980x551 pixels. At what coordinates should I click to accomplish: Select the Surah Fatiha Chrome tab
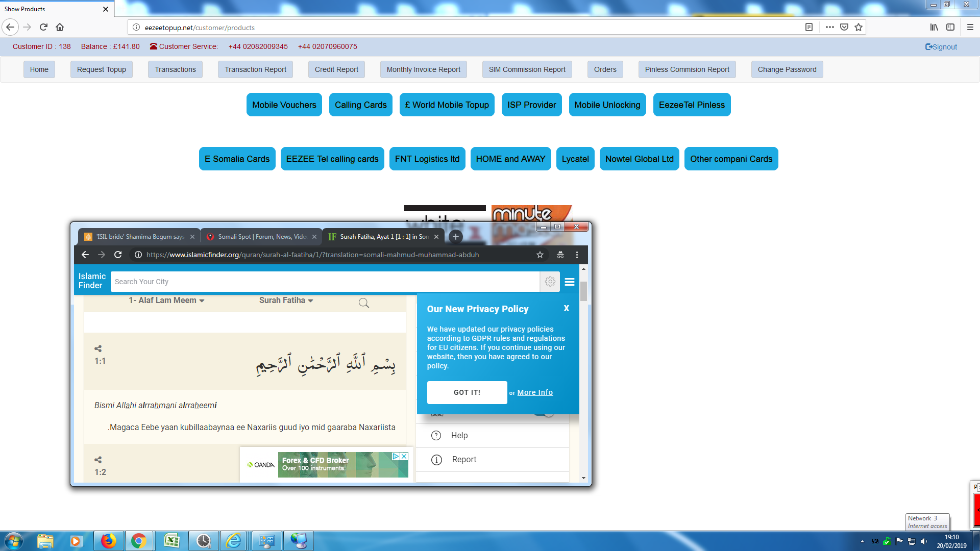click(x=383, y=237)
